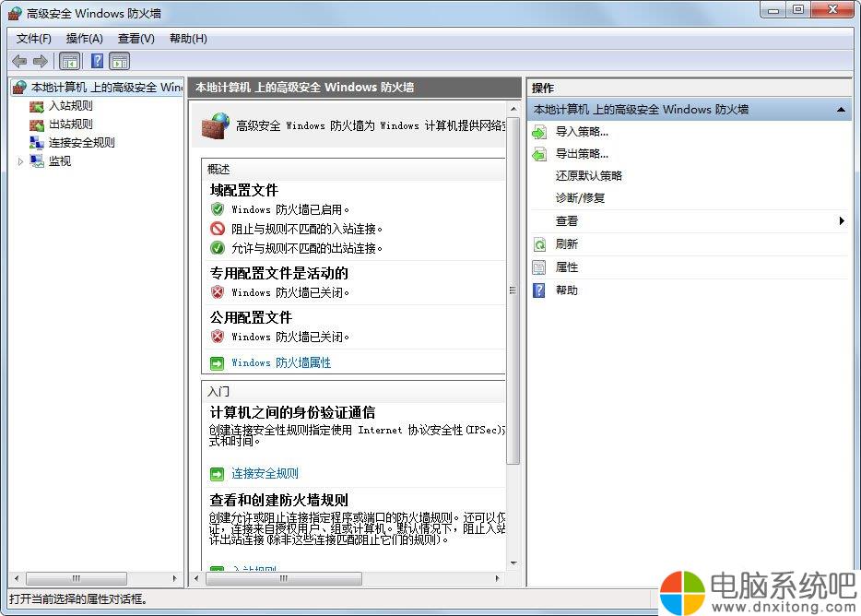861x616 pixels.
Task: Click the window title bar firewall icon
Action: pos(15,13)
